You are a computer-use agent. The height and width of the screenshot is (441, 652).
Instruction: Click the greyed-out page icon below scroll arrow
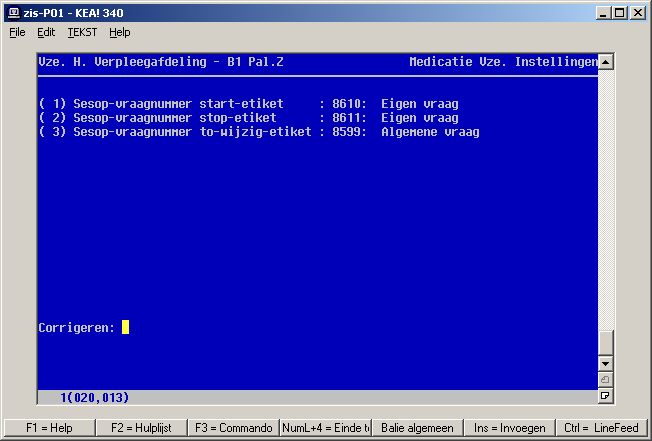[605, 380]
